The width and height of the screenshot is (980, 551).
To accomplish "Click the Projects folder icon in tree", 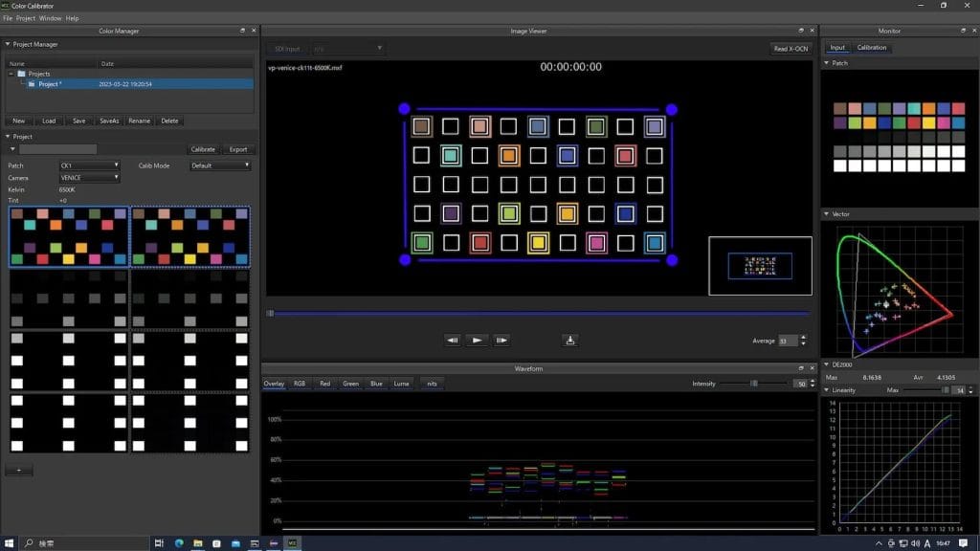I will (x=19, y=74).
